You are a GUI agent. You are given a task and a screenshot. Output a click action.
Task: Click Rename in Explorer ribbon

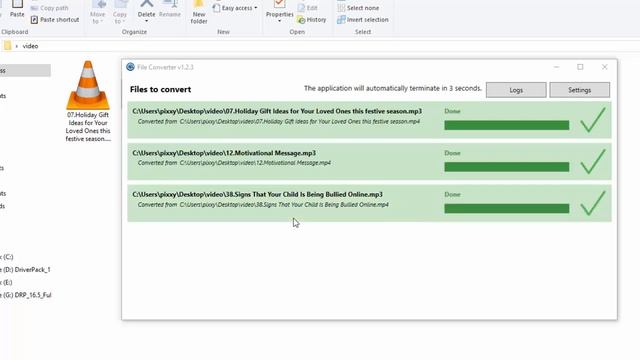pos(170,10)
